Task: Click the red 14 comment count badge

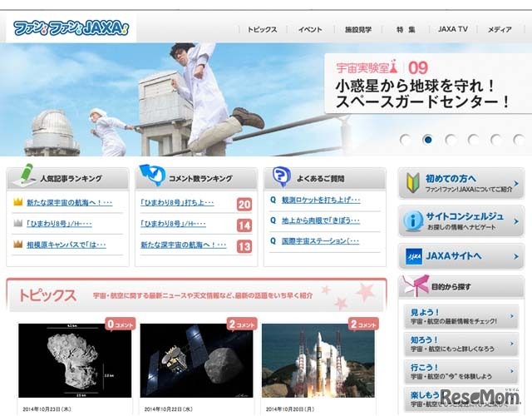Action: 244,225
